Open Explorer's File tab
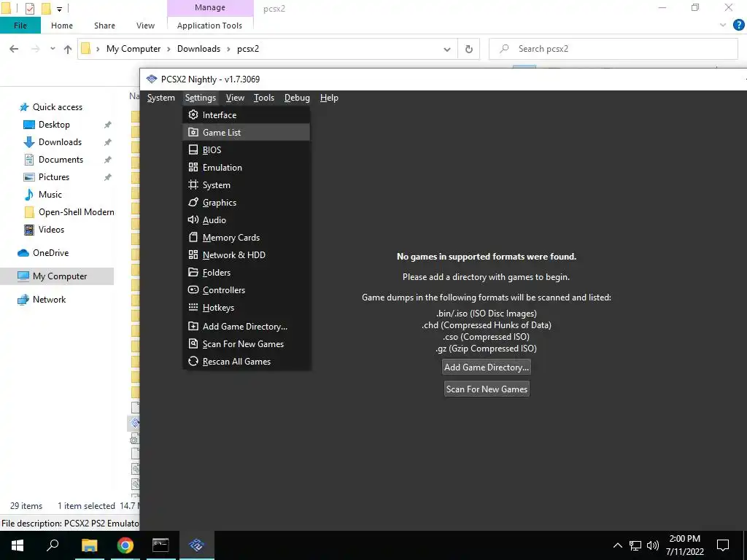Viewport: 747px width, 560px height. (20, 26)
